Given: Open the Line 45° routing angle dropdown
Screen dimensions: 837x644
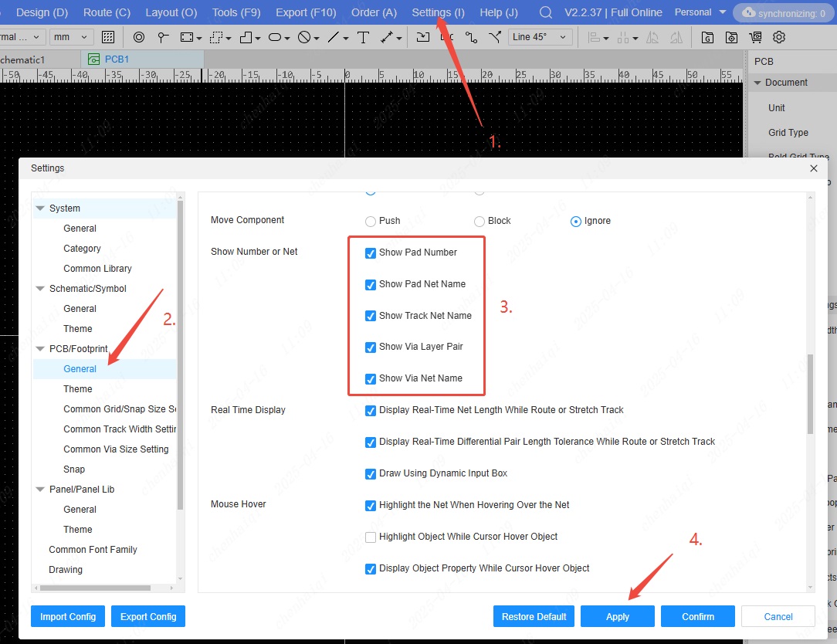Looking at the screenshot, I should [540, 37].
